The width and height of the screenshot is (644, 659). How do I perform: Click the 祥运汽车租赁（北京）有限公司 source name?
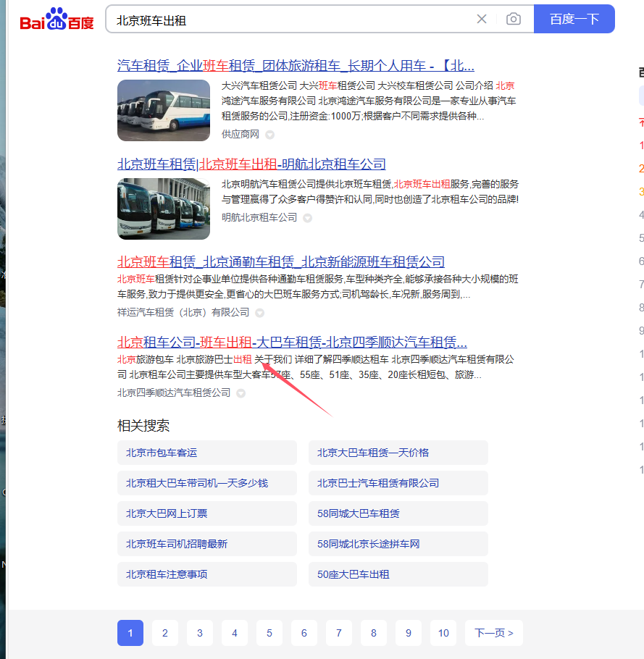[x=183, y=313]
